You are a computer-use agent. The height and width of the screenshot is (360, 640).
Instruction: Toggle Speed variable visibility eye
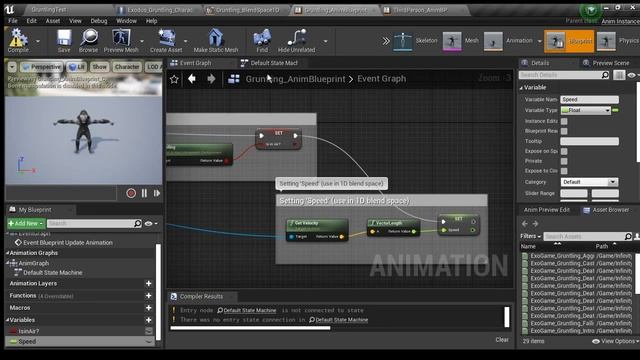pos(149,342)
